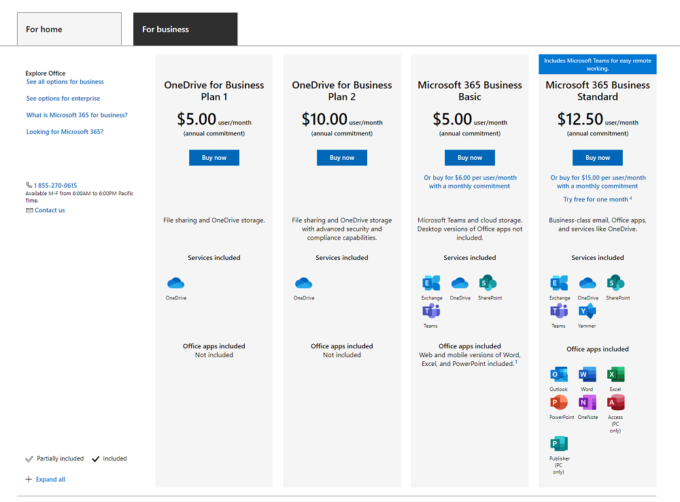The height and width of the screenshot is (502, 680).
Task: Click the Microsoft 365 Business Standard title
Action: click(x=598, y=91)
